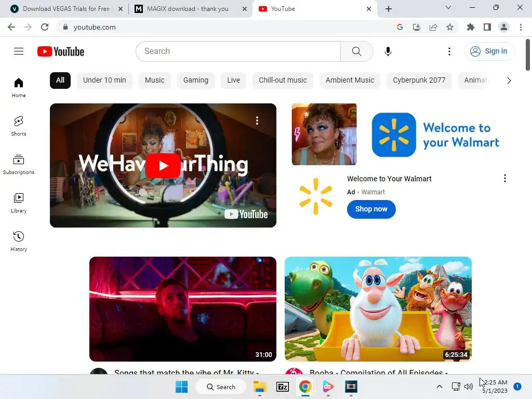Open the film strip app in taskbar
The height and width of the screenshot is (399, 532).
point(351,387)
